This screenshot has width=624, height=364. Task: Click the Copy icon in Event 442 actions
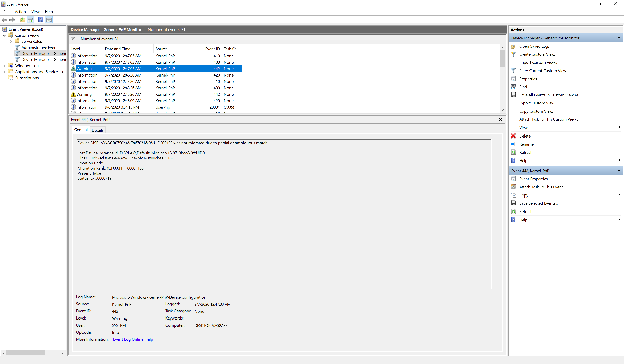pyautogui.click(x=513, y=195)
